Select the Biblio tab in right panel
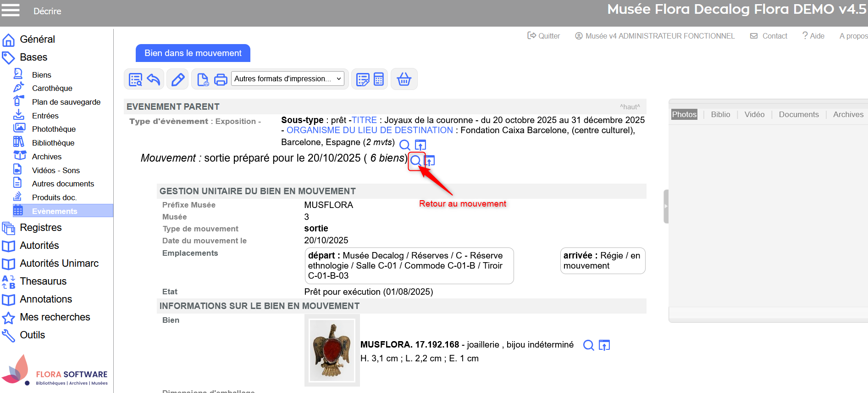 click(x=720, y=115)
